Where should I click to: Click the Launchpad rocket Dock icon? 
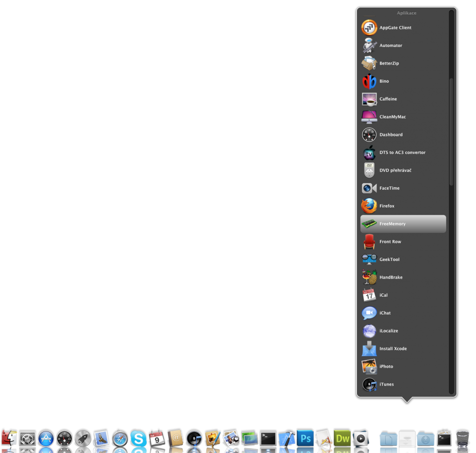click(x=83, y=439)
